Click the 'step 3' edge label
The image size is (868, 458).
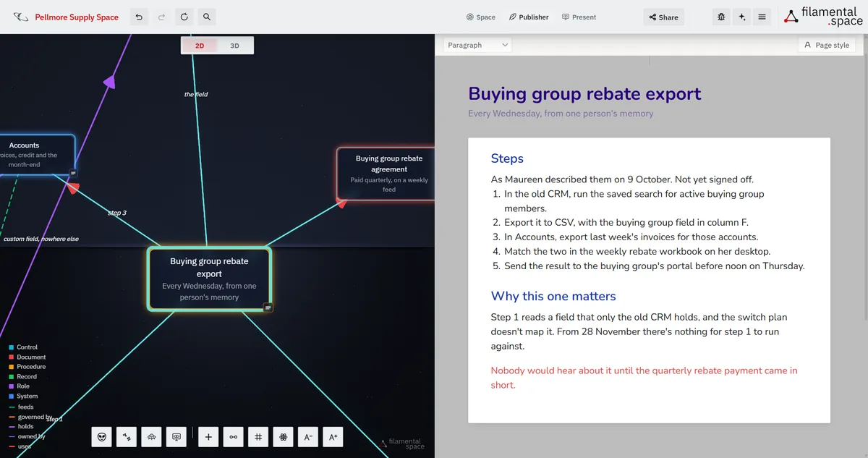click(x=117, y=213)
